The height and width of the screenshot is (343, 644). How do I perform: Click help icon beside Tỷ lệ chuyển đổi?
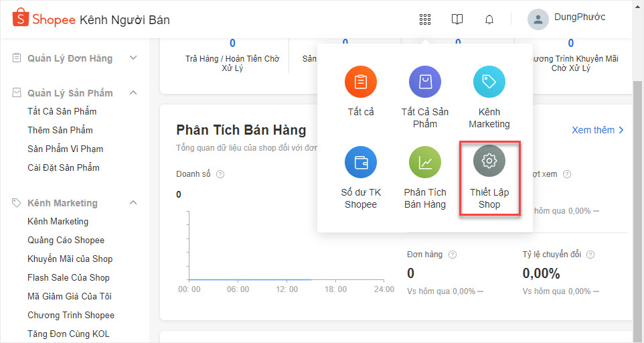click(x=590, y=255)
